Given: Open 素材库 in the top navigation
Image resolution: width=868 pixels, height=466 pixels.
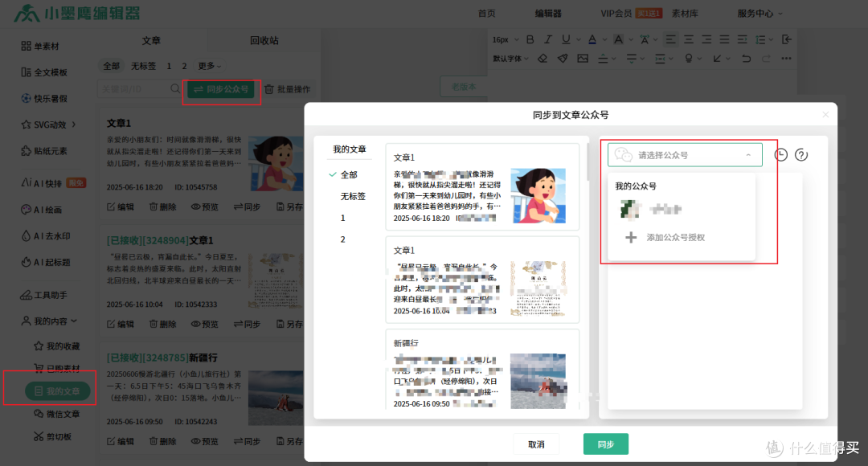Looking at the screenshot, I should (x=685, y=14).
